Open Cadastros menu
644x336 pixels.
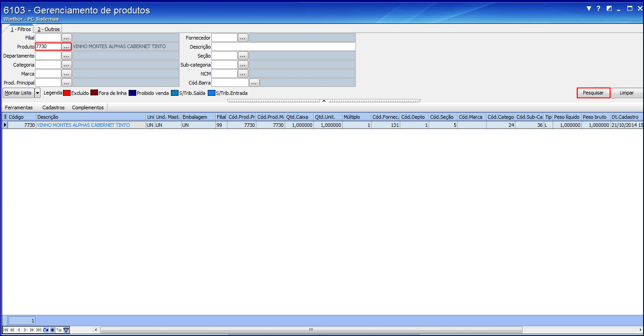(x=54, y=108)
